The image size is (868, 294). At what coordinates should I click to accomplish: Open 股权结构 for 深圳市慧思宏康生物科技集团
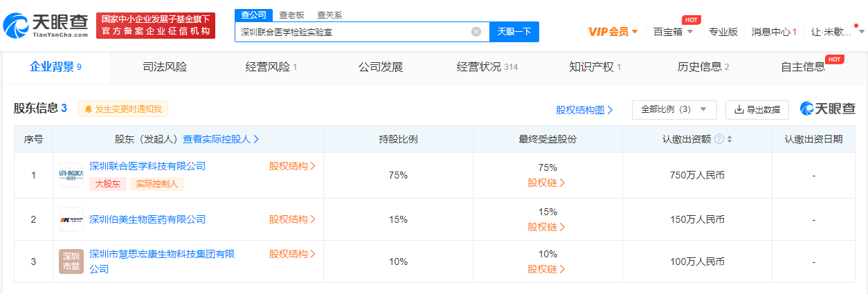[292, 254]
